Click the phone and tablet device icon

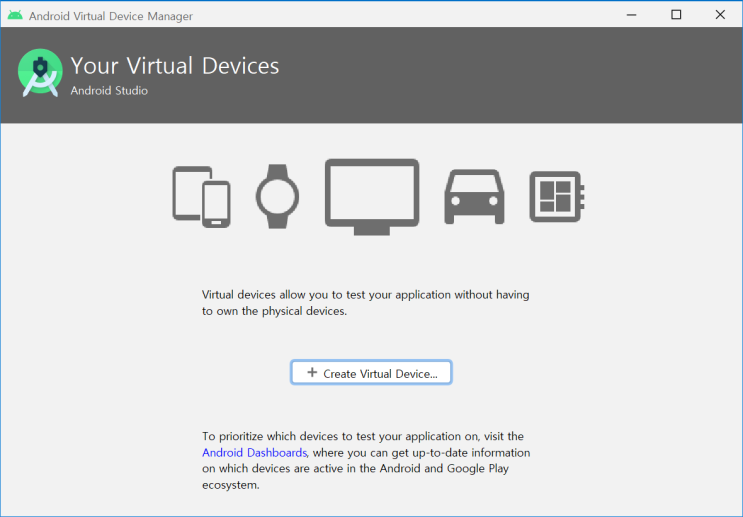click(201, 197)
